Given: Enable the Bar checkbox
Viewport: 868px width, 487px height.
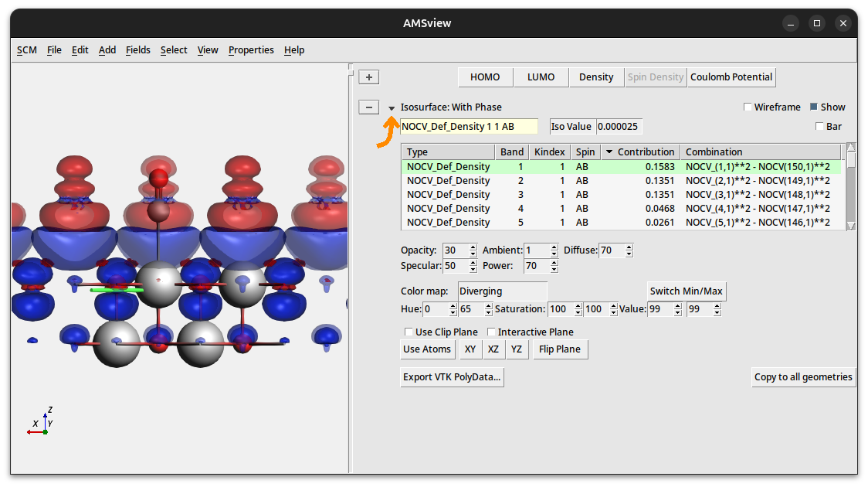Looking at the screenshot, I should point(819,126).
